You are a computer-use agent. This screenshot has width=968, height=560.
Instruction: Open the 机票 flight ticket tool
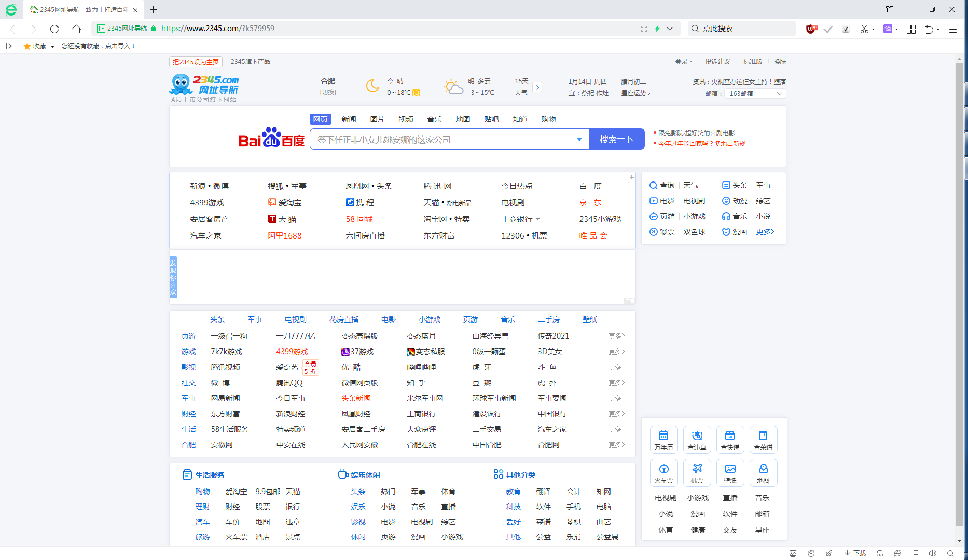(697, 473)
